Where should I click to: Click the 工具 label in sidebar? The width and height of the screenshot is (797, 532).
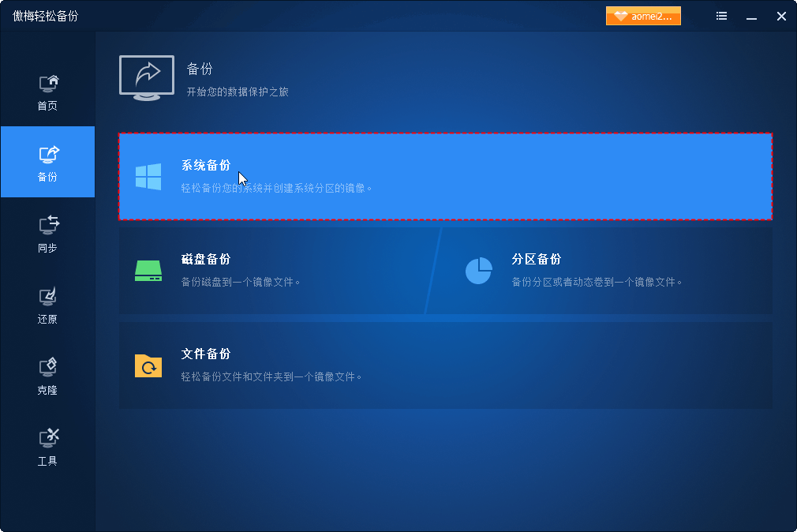[47, 461]
